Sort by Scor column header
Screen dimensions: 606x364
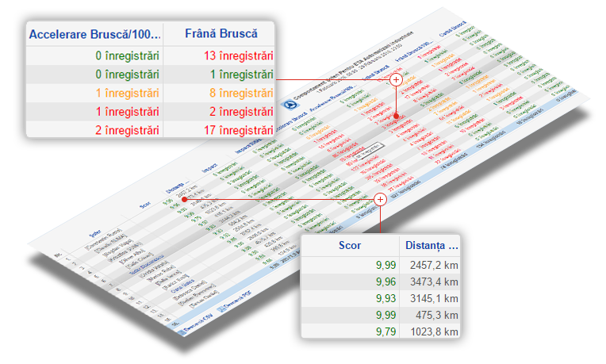[350, 246]
